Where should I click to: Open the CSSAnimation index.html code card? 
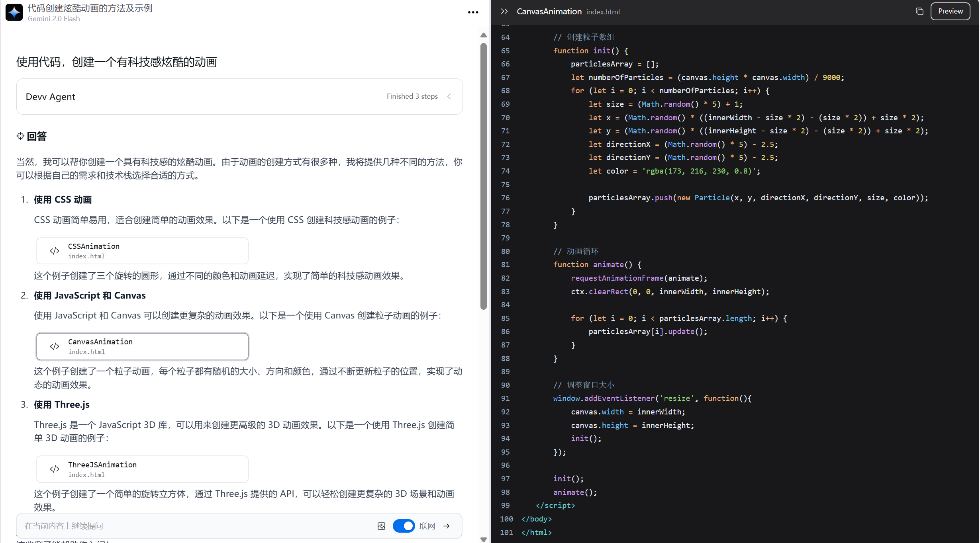pos(142,251)
